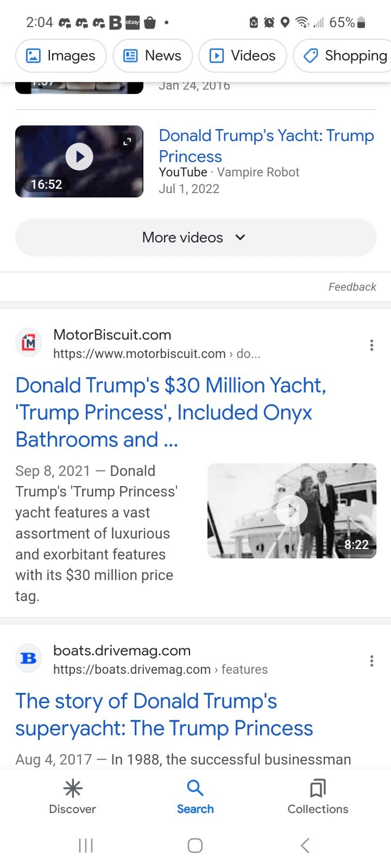Select the Videos filter chip

(243, 55)
